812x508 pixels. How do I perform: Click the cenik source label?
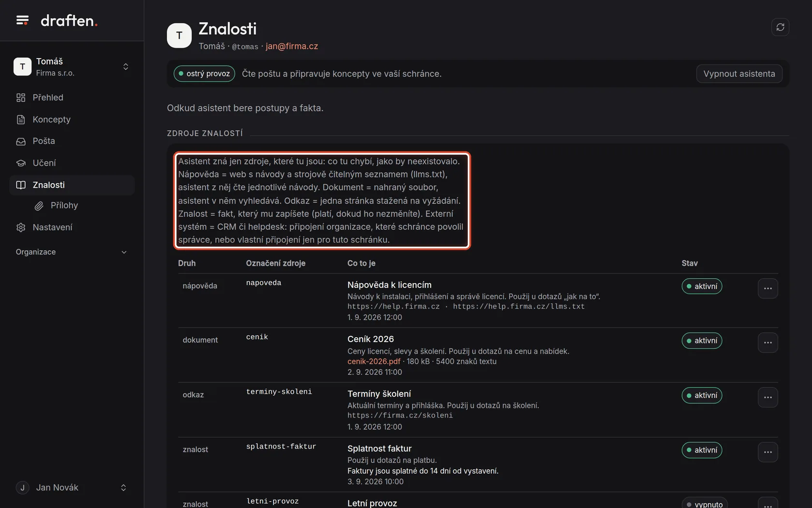257,337
